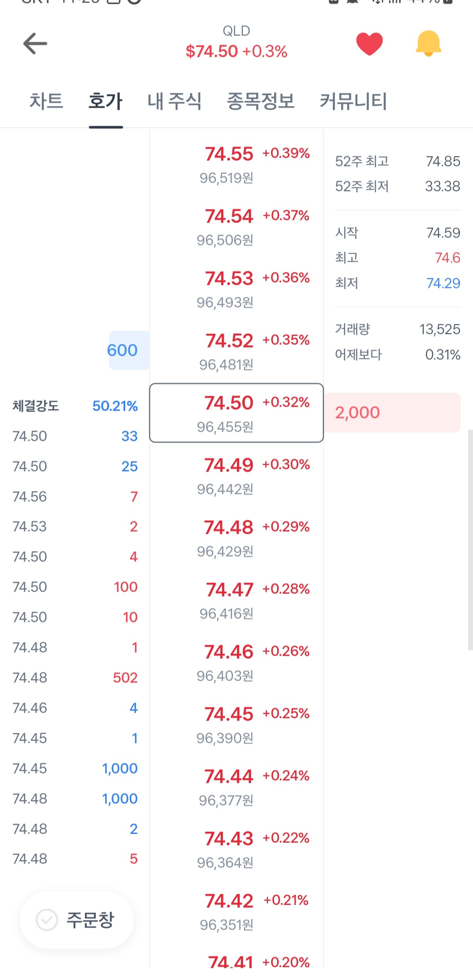Tap the 2,000 bid quantity bar

pyautogui.click(x=392, y=412)
